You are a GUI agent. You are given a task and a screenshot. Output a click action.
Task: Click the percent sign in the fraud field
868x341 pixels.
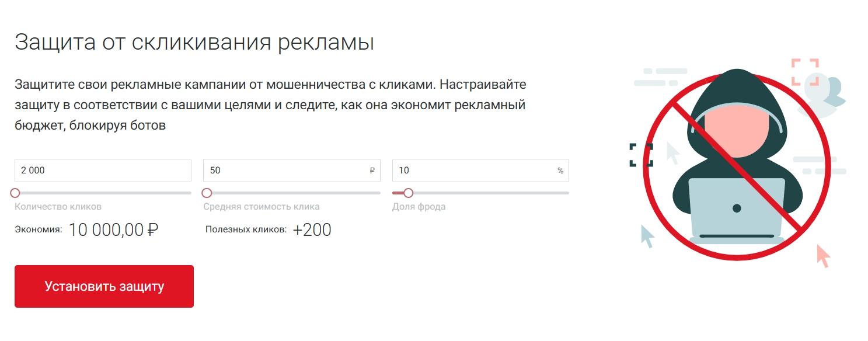coord(560,171)
